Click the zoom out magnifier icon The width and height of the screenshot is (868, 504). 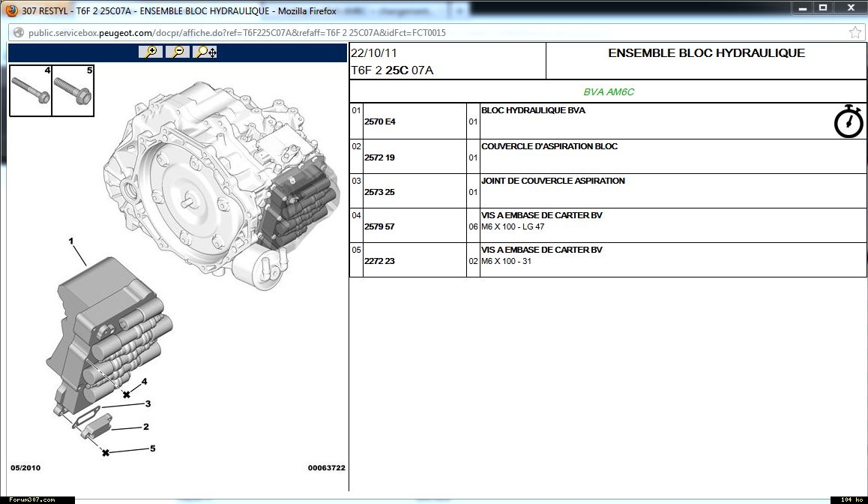tap(177, 52)
